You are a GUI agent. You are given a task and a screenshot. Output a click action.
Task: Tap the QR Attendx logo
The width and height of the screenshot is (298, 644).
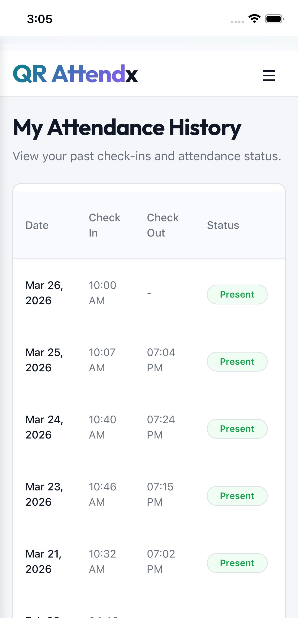(x=75, y=74)
